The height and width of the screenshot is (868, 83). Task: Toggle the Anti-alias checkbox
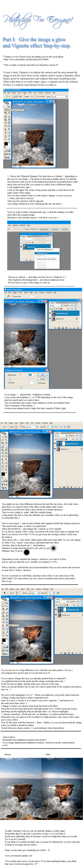point(38,96)
